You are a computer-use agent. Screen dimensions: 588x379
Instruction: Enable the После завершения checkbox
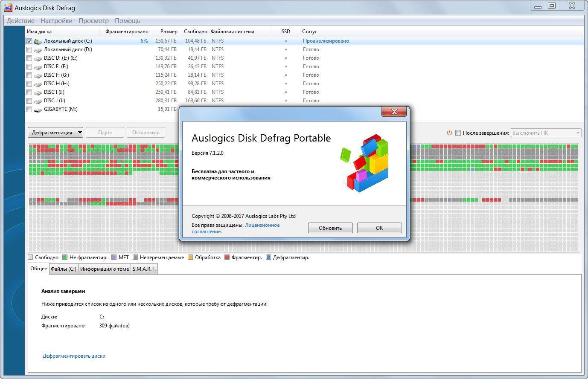pos(458,133)
